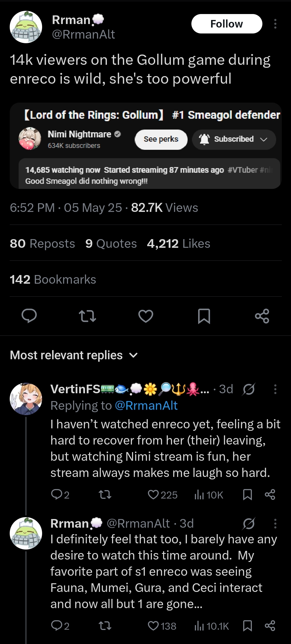
Task: Repost the main Gollum game tweet
Action: [87, 316]
